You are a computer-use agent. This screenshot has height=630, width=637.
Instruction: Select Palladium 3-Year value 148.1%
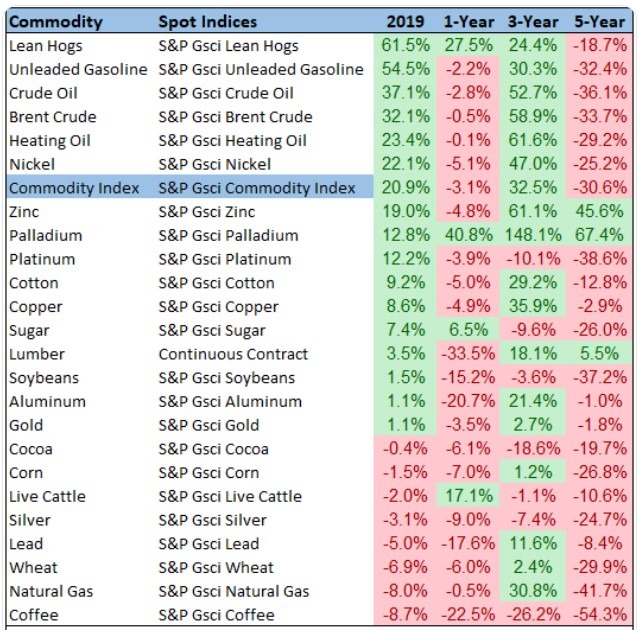[x=531, y=235]
